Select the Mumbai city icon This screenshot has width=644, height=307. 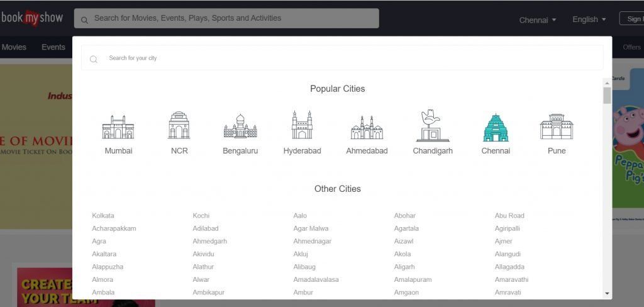(118, 126)
